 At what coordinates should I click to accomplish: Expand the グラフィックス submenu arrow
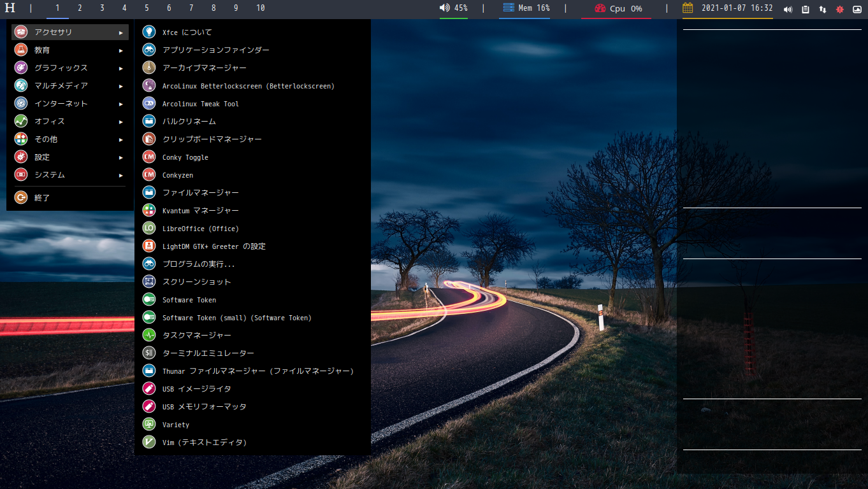tap(121, 68)
